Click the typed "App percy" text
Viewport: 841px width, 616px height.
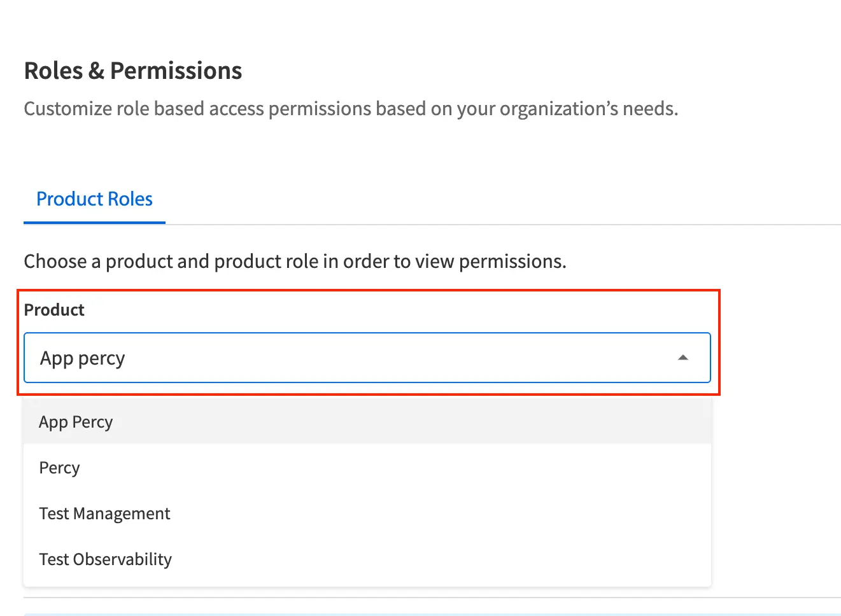point(83,358)
